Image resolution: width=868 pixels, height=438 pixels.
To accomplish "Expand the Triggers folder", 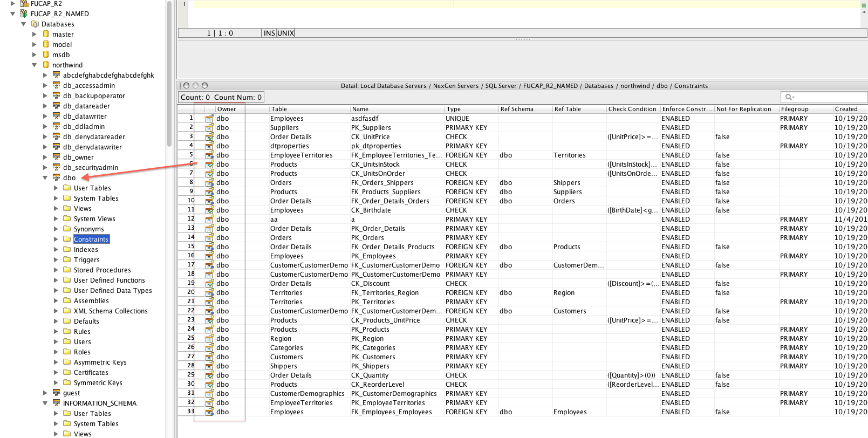I will coord(56,259).
